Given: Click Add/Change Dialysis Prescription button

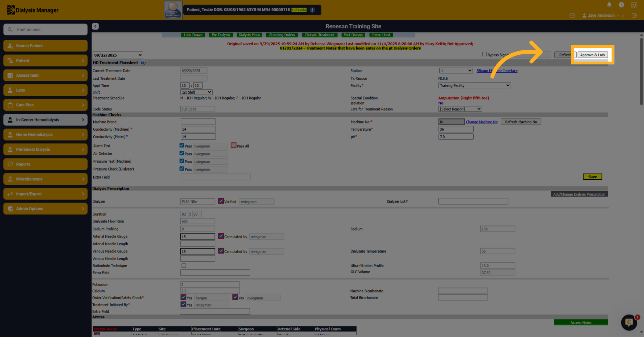Looking at the screenshot, I should [579, 194].
